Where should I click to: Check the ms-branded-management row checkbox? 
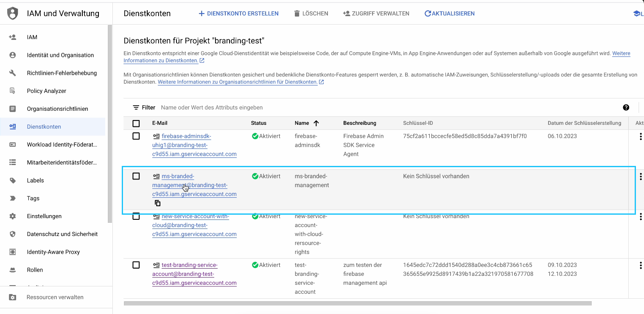click(x=136, y=176)
